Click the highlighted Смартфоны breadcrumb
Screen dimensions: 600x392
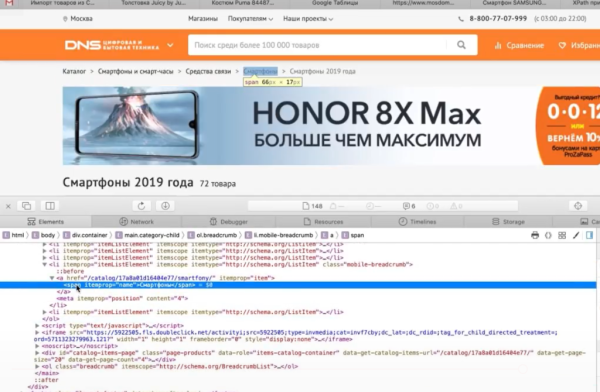tap(261, 72)
